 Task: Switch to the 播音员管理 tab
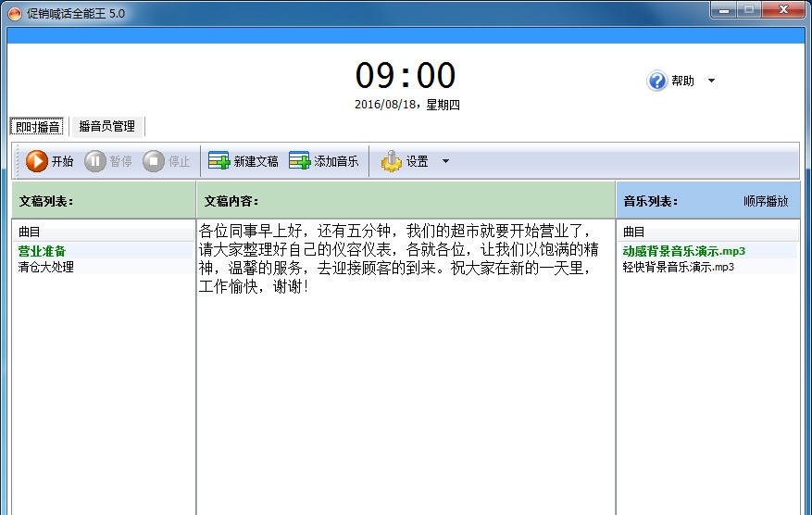coord(106,126)
